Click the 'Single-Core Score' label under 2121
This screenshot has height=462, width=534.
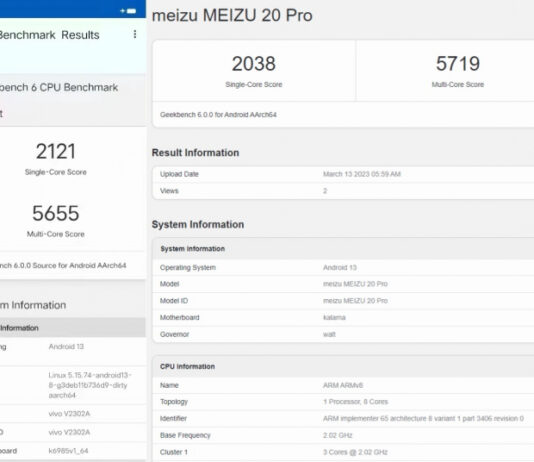pyautogui.click(x=56, y=172)
